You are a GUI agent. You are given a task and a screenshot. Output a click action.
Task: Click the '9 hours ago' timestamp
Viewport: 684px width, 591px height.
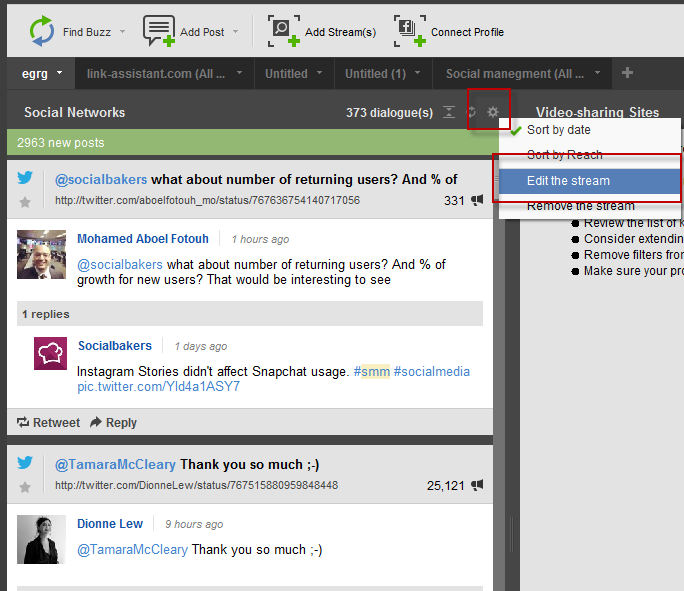coord(194,524)
